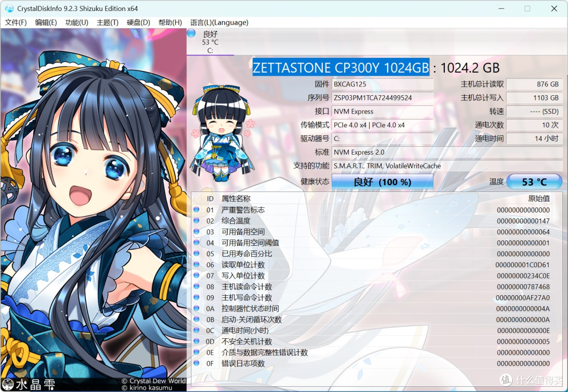Open the 编辑(E) menu
Image resolution: width=568 pixels, height=392 pixels.
click(46, 23)
